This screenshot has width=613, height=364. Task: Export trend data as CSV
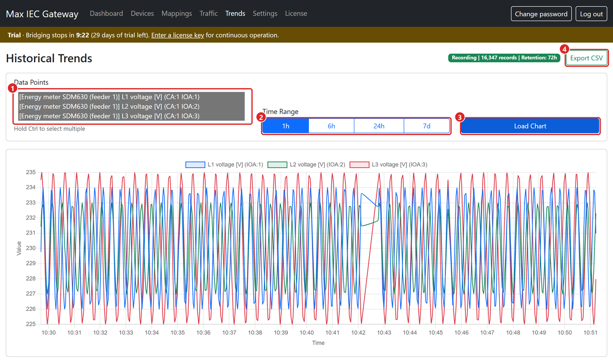pos(587,58)
